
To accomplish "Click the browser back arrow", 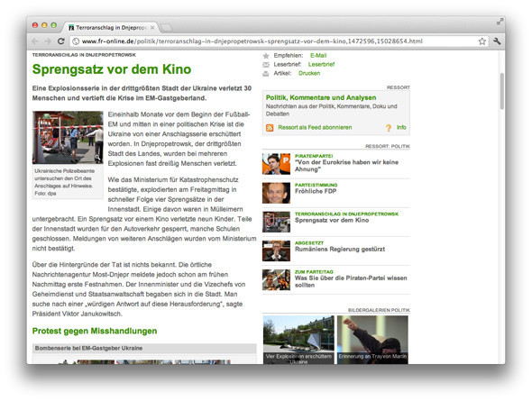I will tap(35, 41).
